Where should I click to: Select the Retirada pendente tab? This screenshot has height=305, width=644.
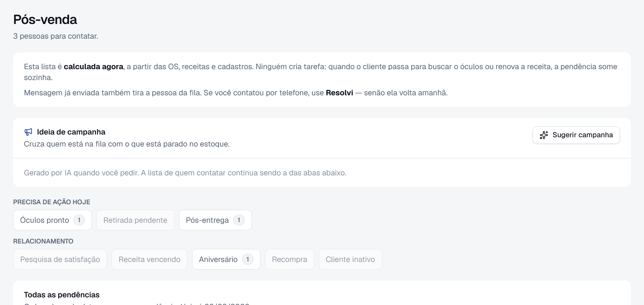click(x=135, y=220)
